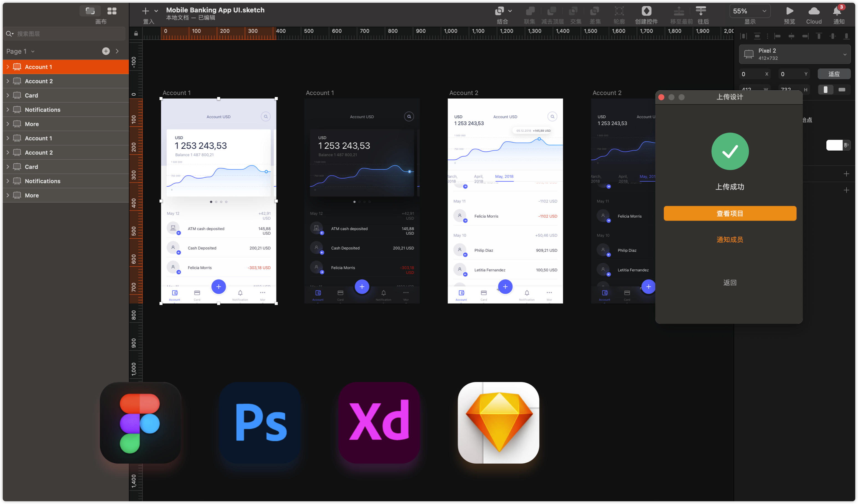Click the 查看项目 button
Screen dimensions: 858x504
730,213
